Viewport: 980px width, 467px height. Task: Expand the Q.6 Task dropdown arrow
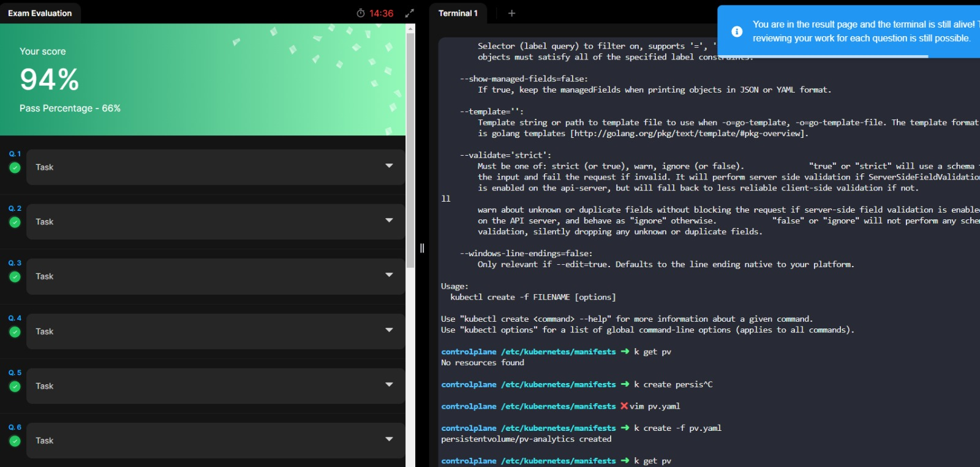tap(389, 439)
